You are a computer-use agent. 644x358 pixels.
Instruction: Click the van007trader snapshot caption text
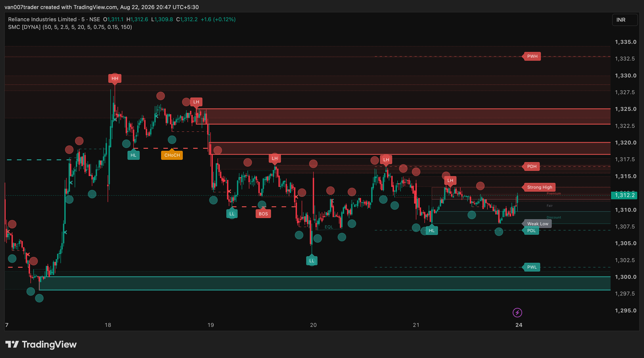click(x=102, y=7)
